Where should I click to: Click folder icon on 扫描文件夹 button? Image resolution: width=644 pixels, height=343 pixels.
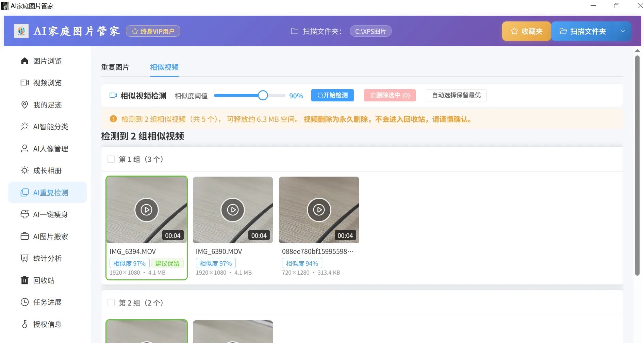pyautogui.click(x=563, y=31)
